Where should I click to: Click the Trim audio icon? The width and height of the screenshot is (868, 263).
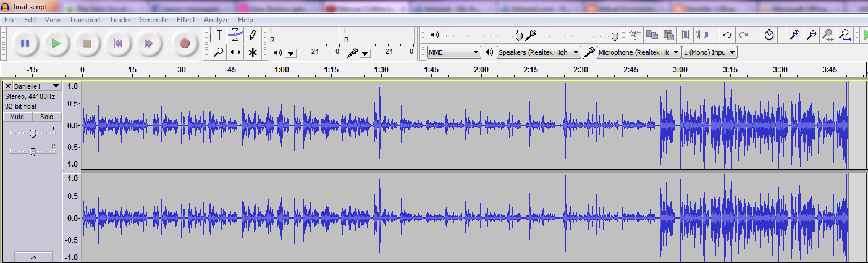coord(685,35)
